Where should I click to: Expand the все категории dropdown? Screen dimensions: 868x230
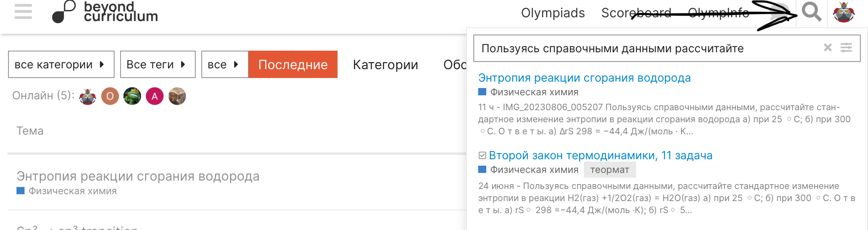point(61,64)
